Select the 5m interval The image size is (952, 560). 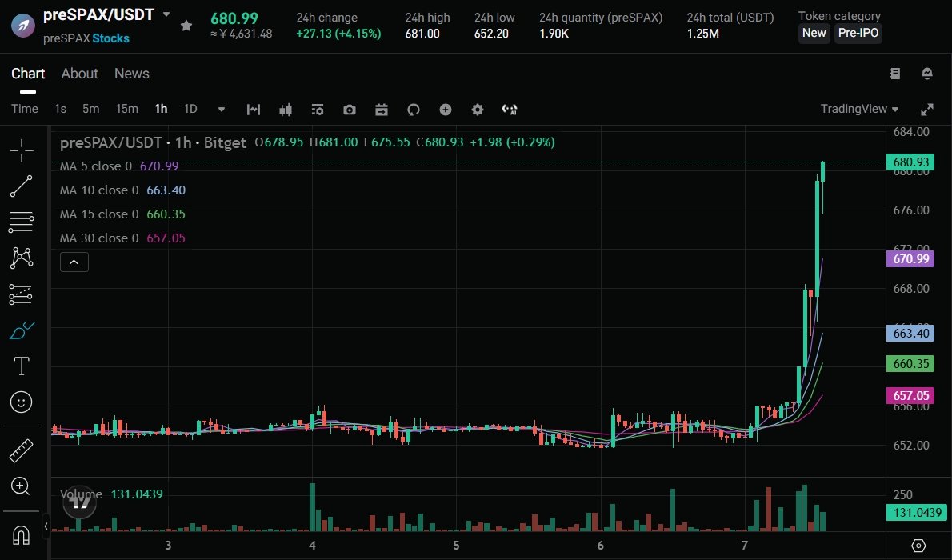(x=90, y=109)
